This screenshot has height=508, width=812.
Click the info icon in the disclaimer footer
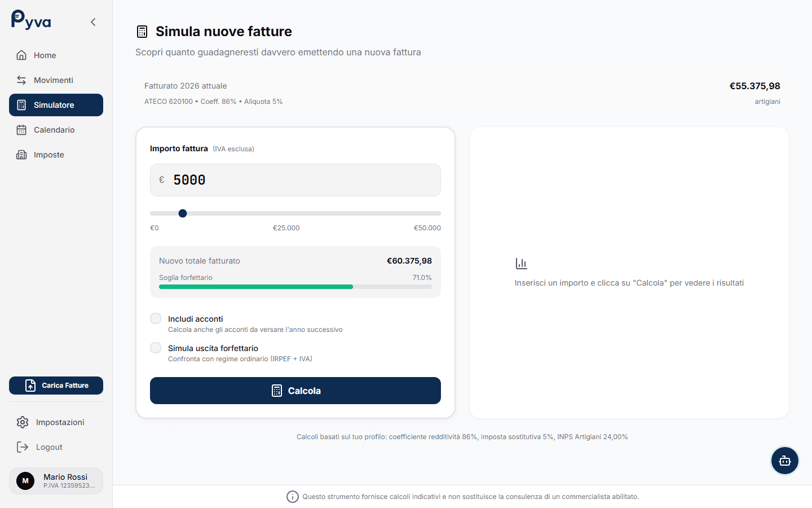coord(292,497)
